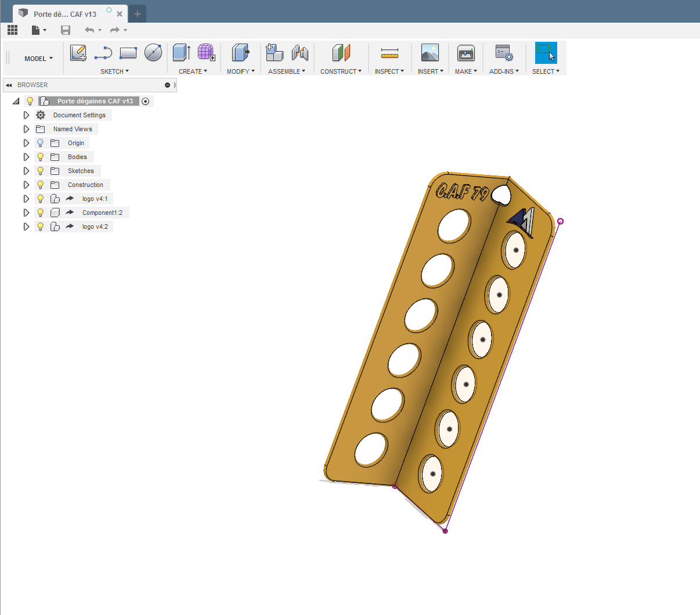Activate the root component radio button

(146, 101)
